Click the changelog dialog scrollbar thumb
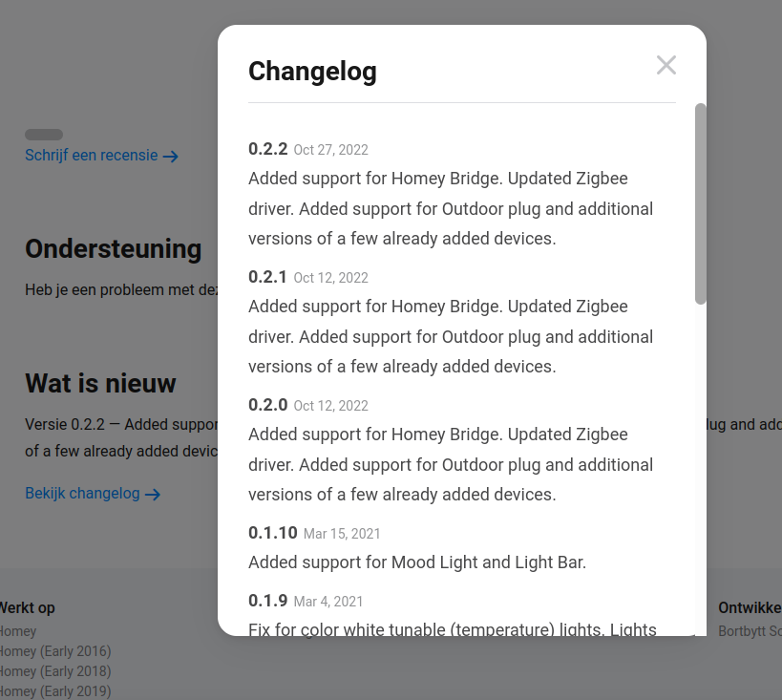782x700 pixels. [x=700, y=203]
